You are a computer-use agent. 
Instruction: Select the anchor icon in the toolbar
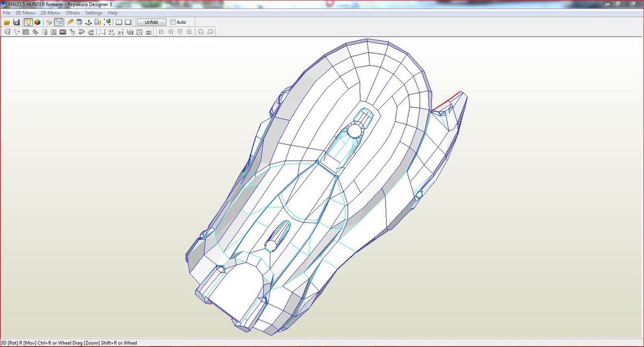[89, 22]
